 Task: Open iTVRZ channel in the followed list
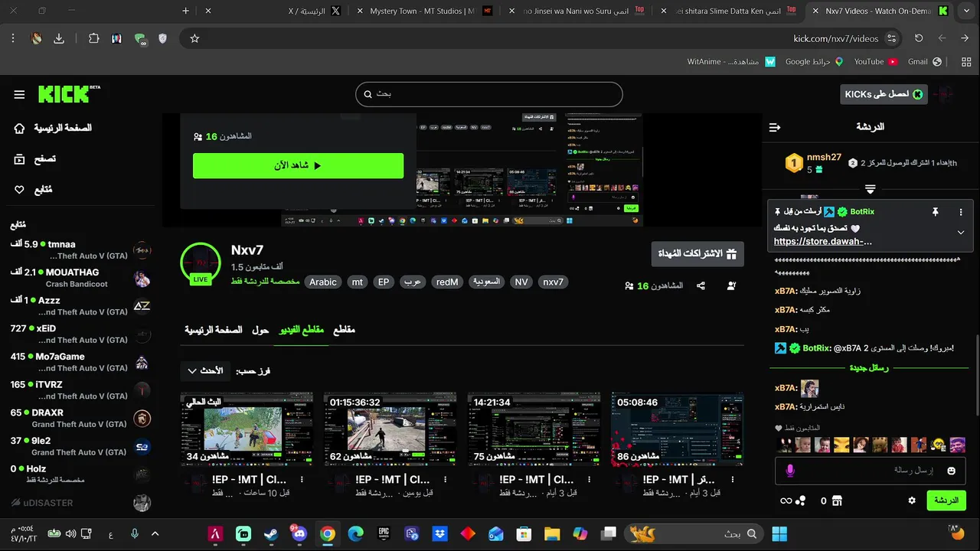(80, 390)
